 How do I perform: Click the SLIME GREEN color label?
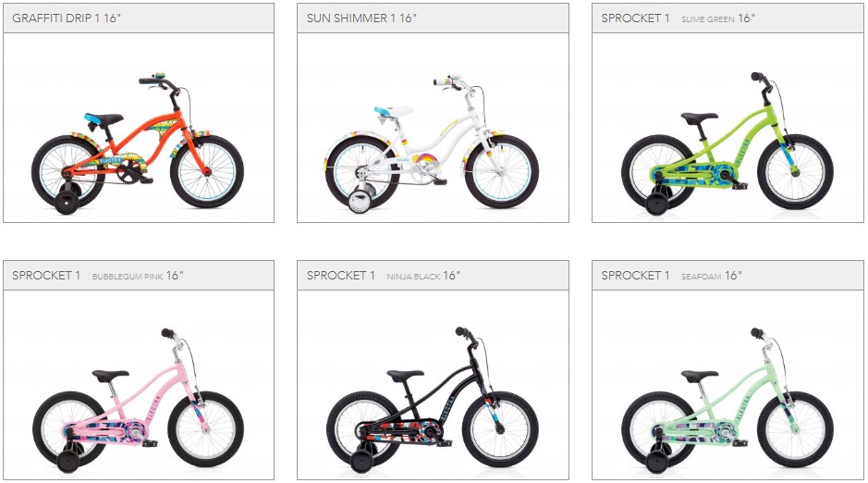click(707, 19)
